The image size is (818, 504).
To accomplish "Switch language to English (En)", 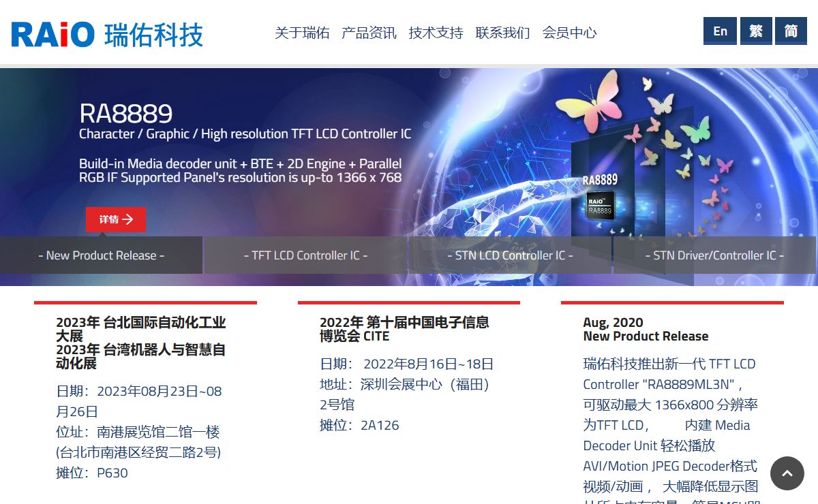I will [x=720, y=31].
